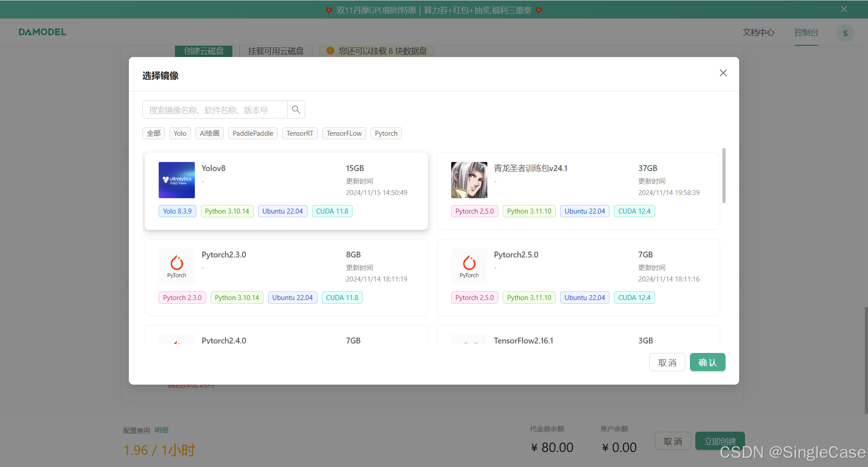Click Pytorch 2.5.0 tag on 青龙圣者 card
This screenshot has width=868, height=467.
point(475,211)
